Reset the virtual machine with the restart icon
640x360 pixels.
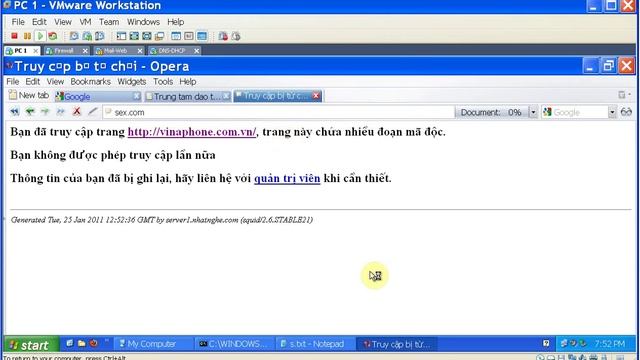pyautogui.click(x=53, y=36)
